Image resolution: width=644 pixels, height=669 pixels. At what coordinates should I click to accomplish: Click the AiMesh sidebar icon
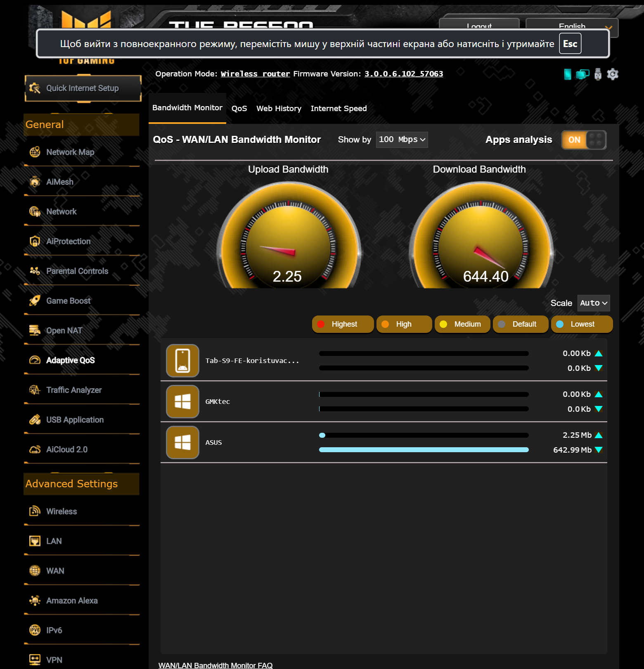point(35,182)
